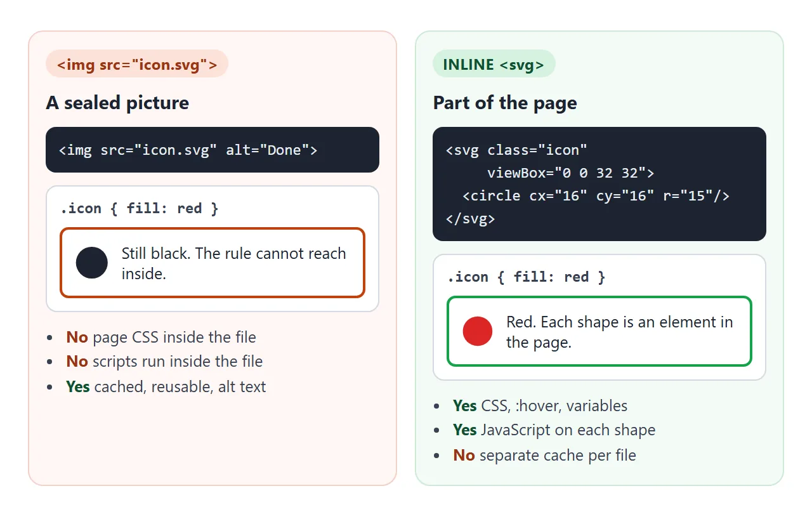Click the <circle cx="16" cy="16" r="15"/> code line
Image resolution: width=812 pixels, height=519 pixels.
[x=596, y=196]
